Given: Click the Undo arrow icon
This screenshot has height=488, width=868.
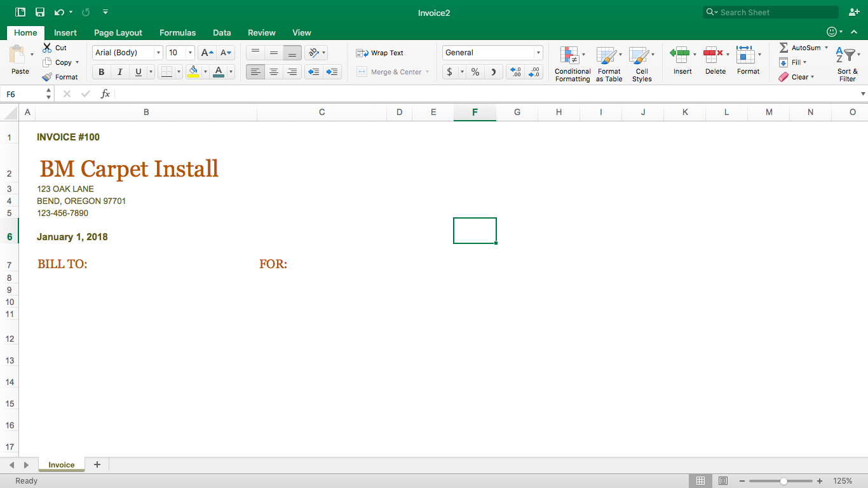Looking at the screenshot, I should [58, 12].
